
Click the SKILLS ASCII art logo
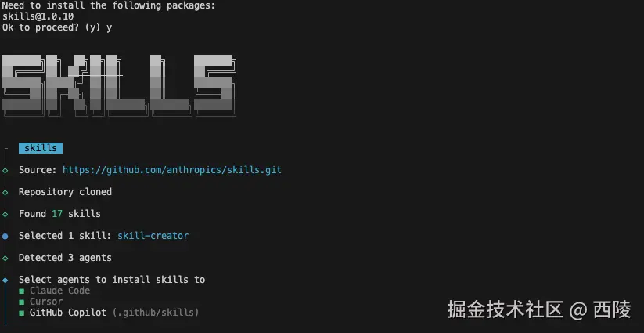120,85
